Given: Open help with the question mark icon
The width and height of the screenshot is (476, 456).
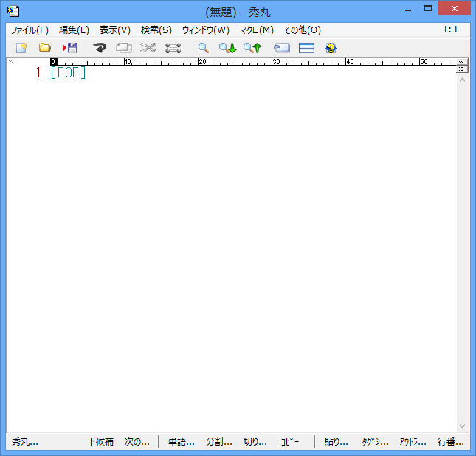Looking at the screenshot, I should (331, 48).
